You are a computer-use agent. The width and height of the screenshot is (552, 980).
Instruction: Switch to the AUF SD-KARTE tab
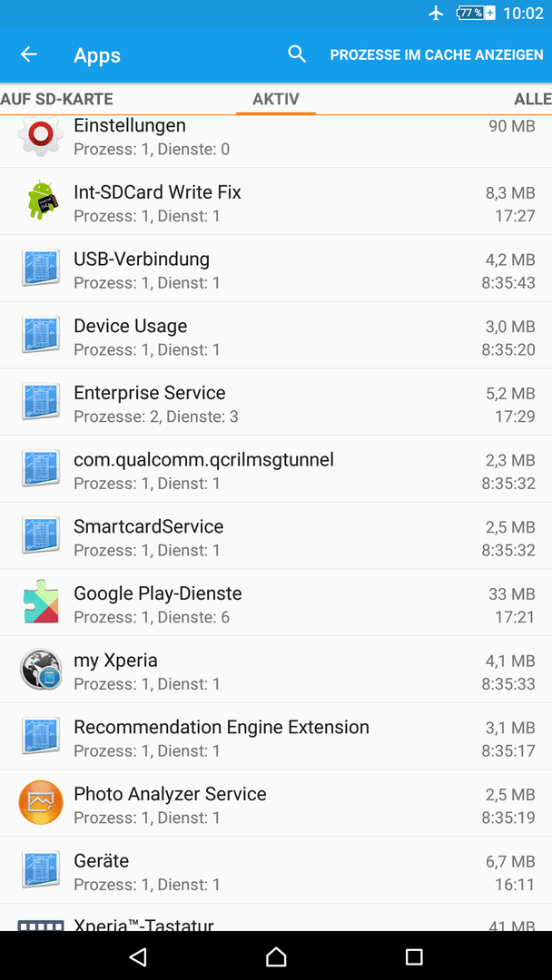57,99
